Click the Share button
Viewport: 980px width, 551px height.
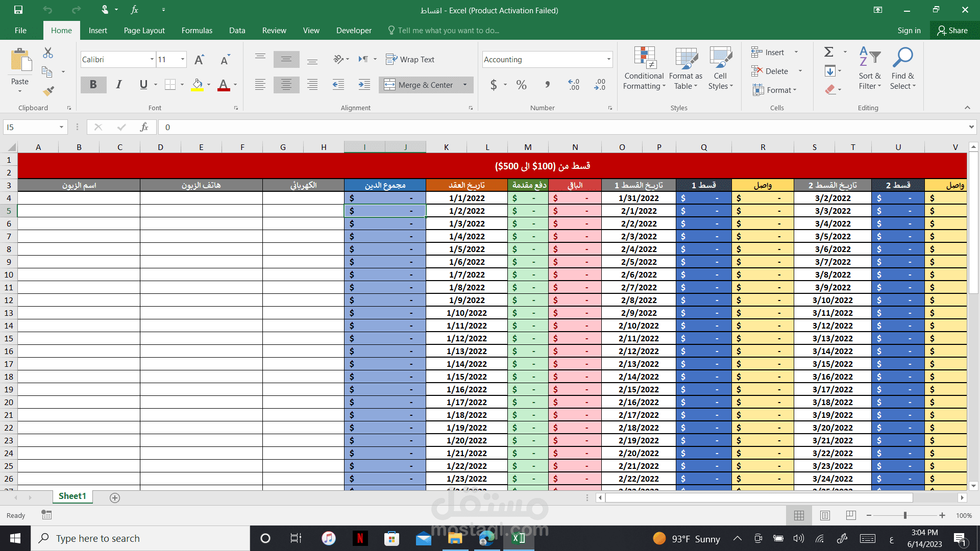click(953, 31)
